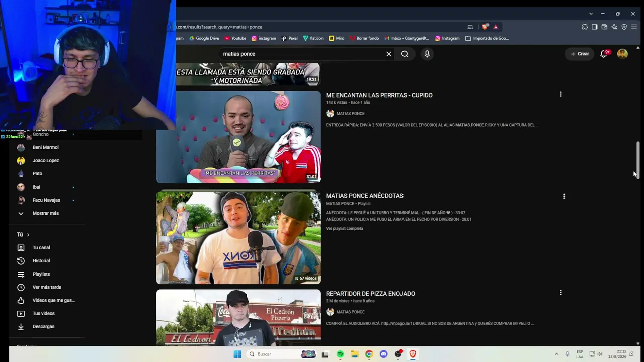Click the Brave Rewards triangle icon
Image resolution: width=644 pixels, height=362 pixels.
click(x=496, y=27)
